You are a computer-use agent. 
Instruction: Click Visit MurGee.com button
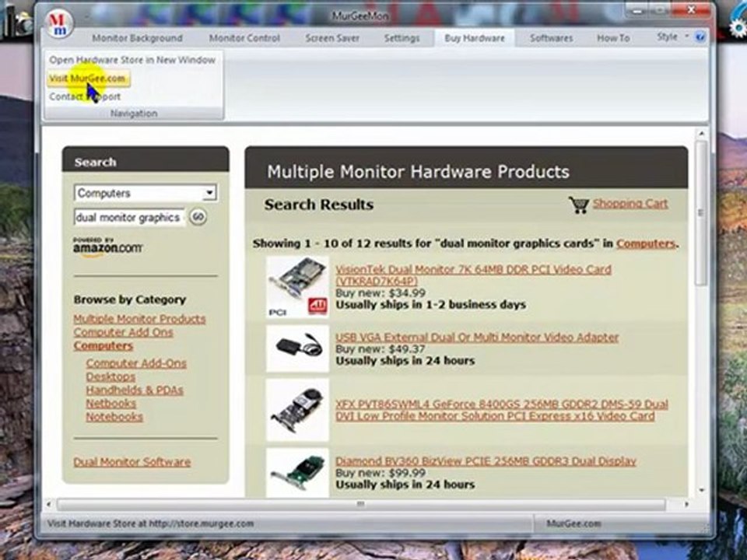(88, 79)
